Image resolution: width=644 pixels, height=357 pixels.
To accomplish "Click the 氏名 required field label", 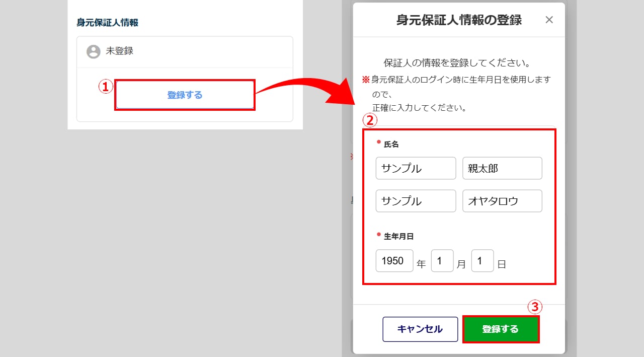I will click(391, 145).
